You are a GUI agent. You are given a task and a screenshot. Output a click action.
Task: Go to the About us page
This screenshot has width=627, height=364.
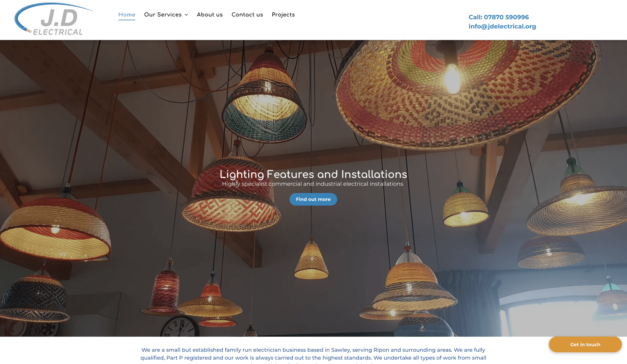coord(210,15)
